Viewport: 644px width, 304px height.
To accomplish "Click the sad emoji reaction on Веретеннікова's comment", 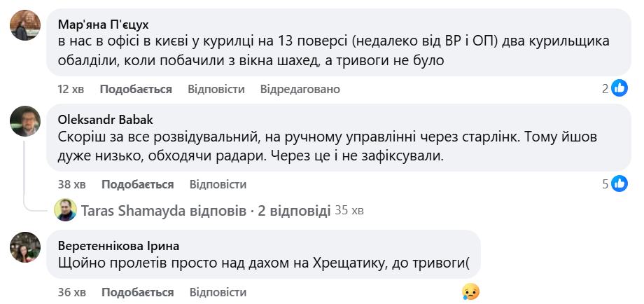I will point(470,291).
